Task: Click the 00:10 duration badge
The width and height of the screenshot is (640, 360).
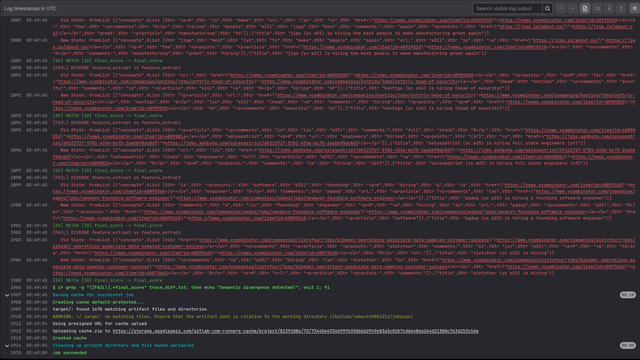Action: pos(628,295)
